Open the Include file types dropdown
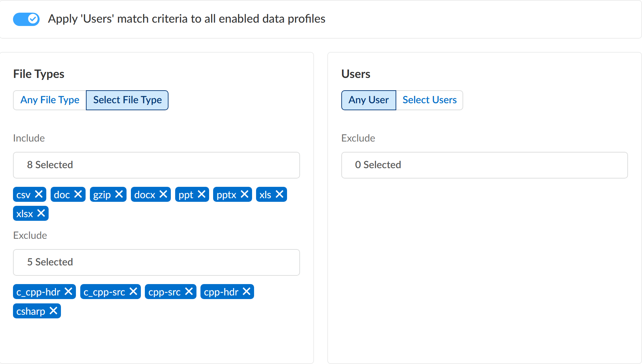The height and width of the screenshot is (364, 642). tap(156, 165)
